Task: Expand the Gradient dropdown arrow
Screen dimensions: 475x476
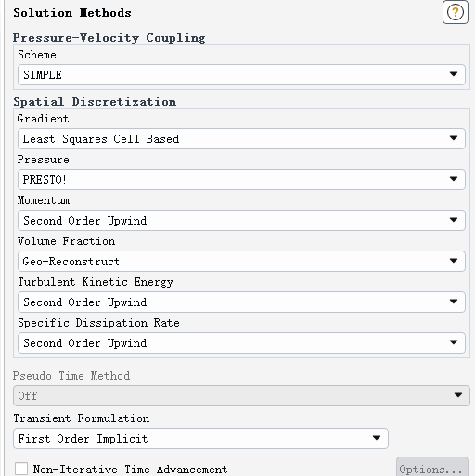Action: pyautogui.click(x=454, y=138)
